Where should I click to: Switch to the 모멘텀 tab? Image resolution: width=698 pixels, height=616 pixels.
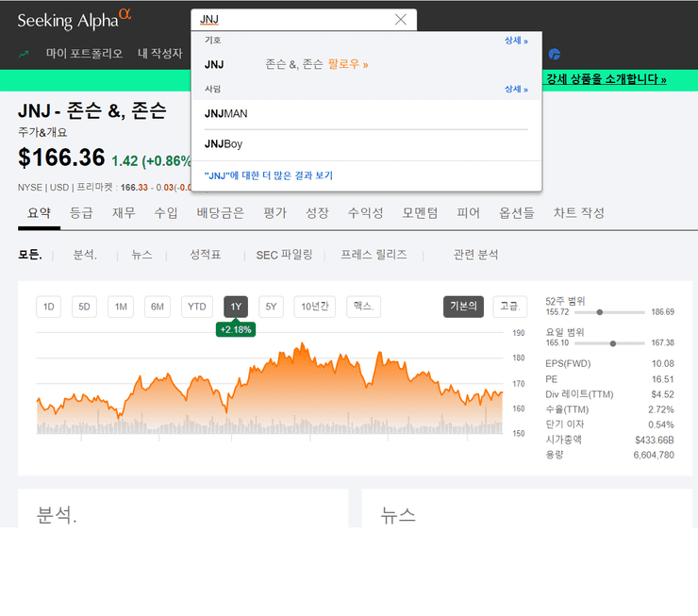(421, 213)
